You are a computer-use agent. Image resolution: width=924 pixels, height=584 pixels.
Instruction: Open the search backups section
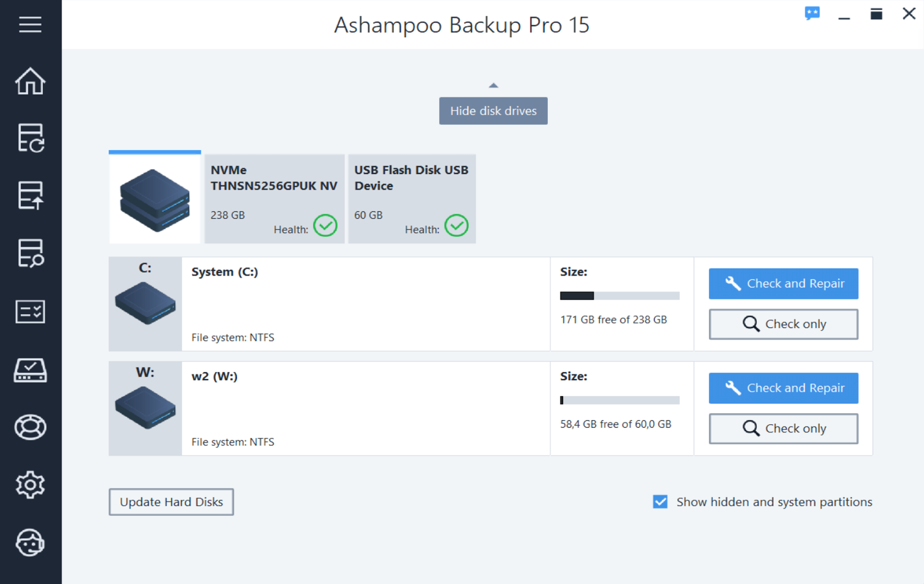coord(30,254)
